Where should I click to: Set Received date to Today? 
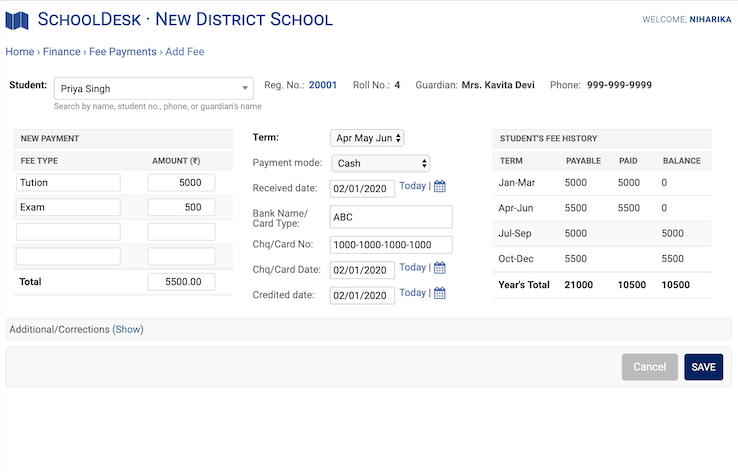(412, 186)
